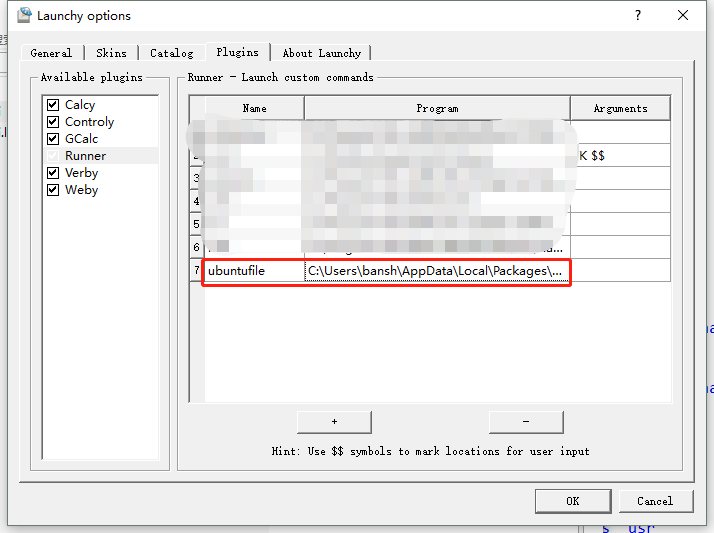
Task: Click the Launchy icon in title bar
Action: [x=25, y=15]
